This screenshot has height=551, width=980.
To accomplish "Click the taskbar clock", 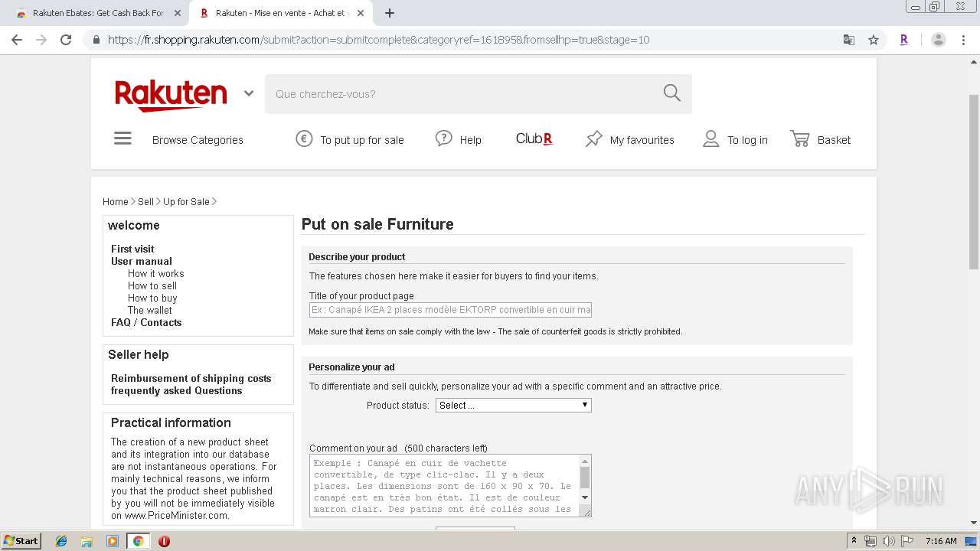I will 941,541.
